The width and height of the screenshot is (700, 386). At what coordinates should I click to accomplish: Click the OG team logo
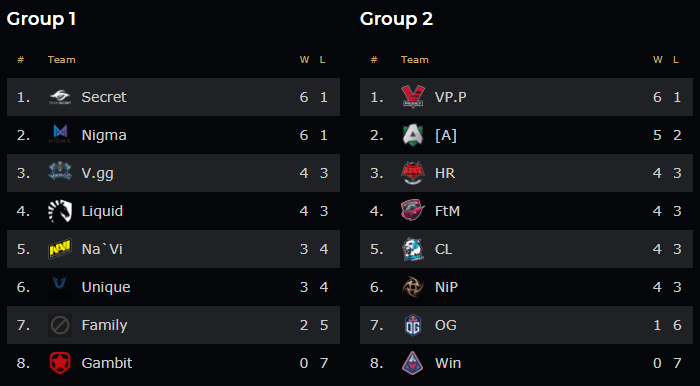tap(413, 325)
